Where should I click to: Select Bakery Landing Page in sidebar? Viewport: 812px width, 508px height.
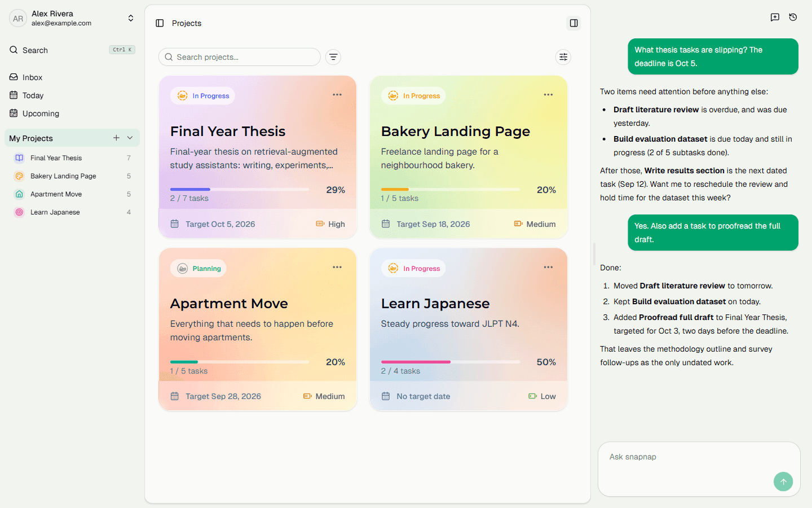[72, 176]
